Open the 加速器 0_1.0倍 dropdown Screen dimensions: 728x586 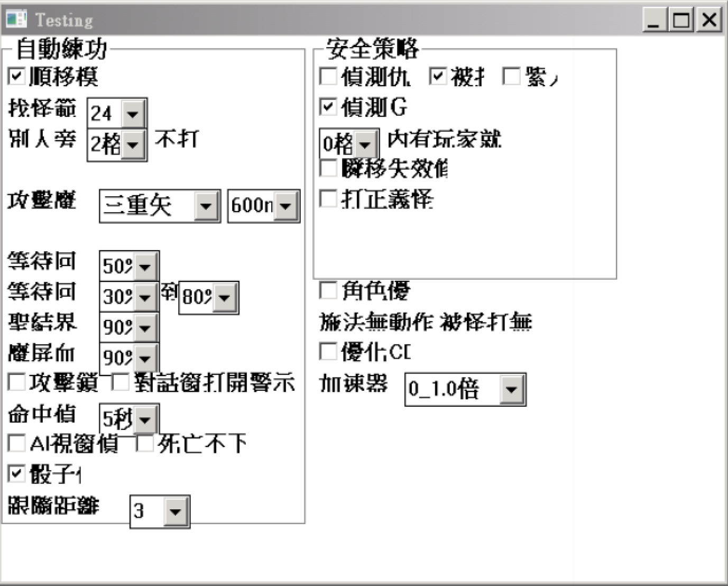click(511, 390)
